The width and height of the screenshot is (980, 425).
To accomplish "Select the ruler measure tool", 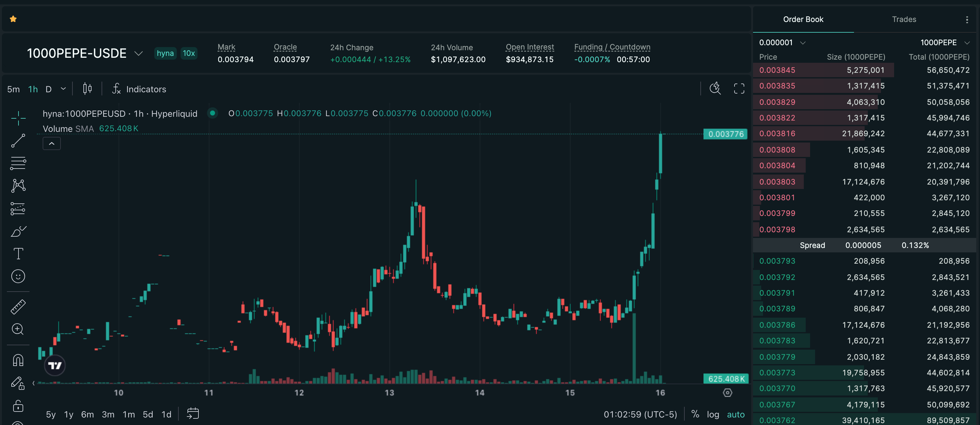I will [18, 307].
